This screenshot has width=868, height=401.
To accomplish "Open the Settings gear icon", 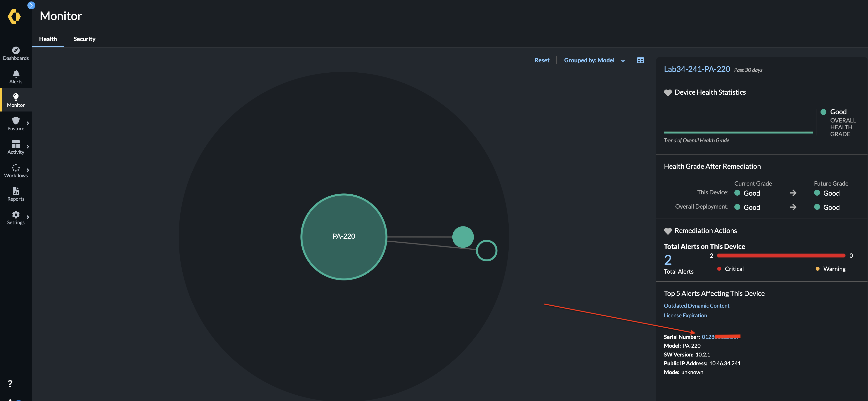I will tap(16, 214).
